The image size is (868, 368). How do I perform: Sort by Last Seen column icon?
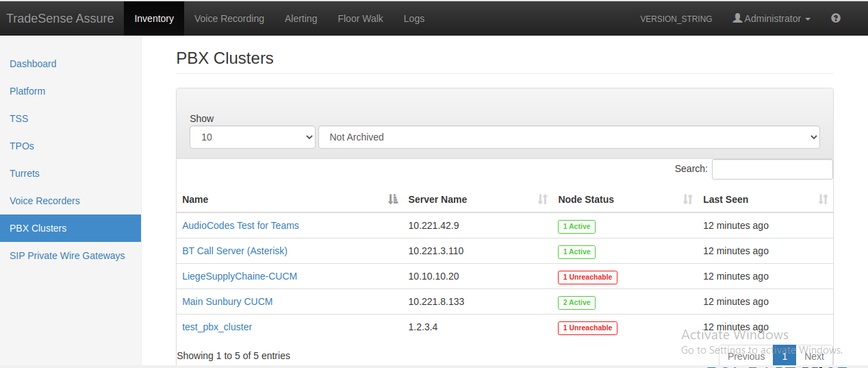(x=824, y=199)
